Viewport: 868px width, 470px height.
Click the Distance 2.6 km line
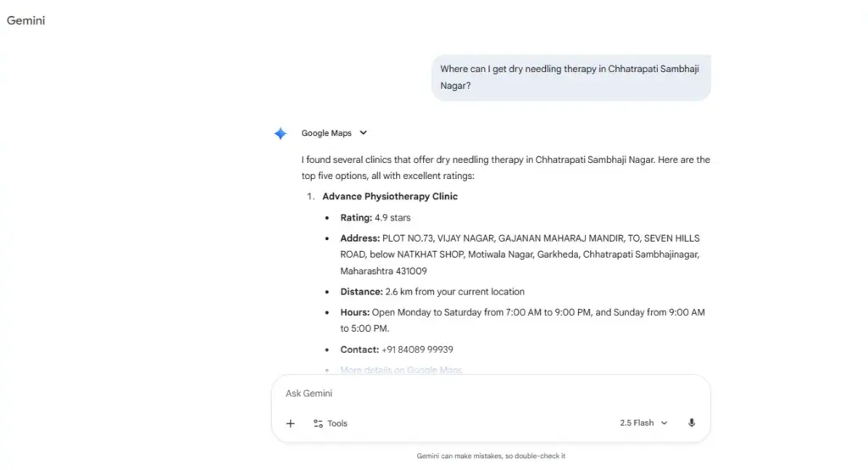[x=432, y=292]
